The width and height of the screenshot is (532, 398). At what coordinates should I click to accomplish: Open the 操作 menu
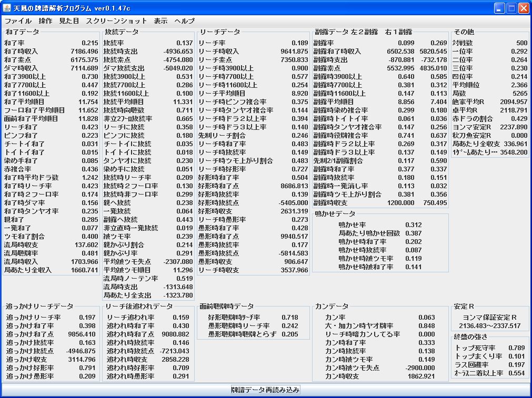click(x=45, y=21)
